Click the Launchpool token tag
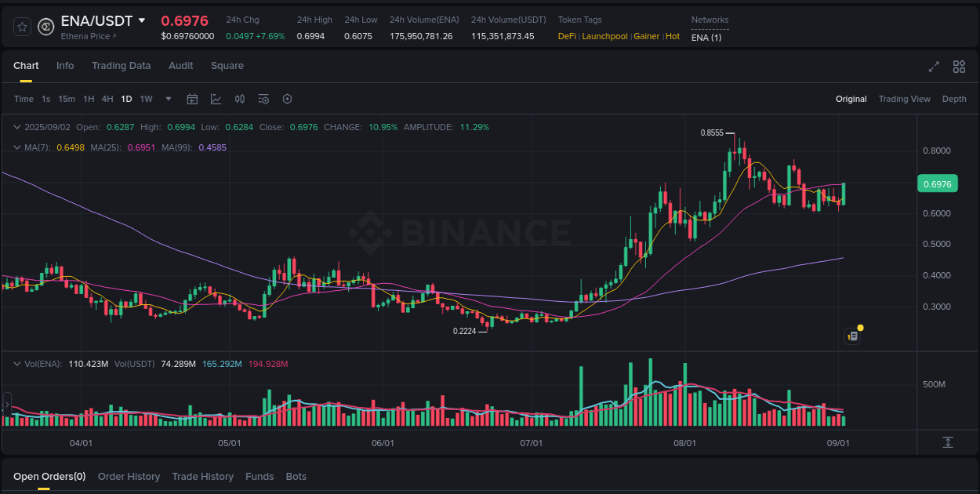The height and width of the screenshot is (494, 980). (x=604, y=36)
